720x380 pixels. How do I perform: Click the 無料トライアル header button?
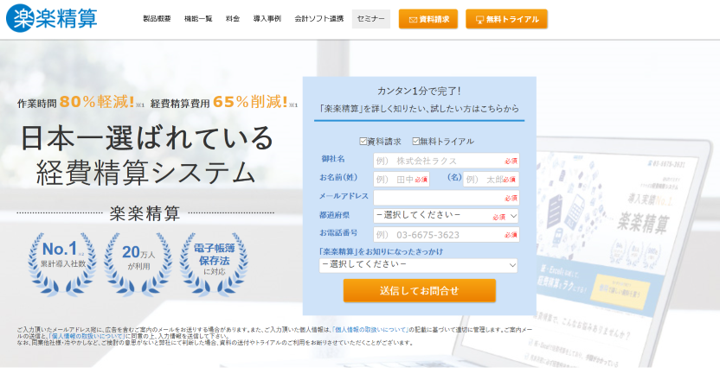click(x=506, y=19)
